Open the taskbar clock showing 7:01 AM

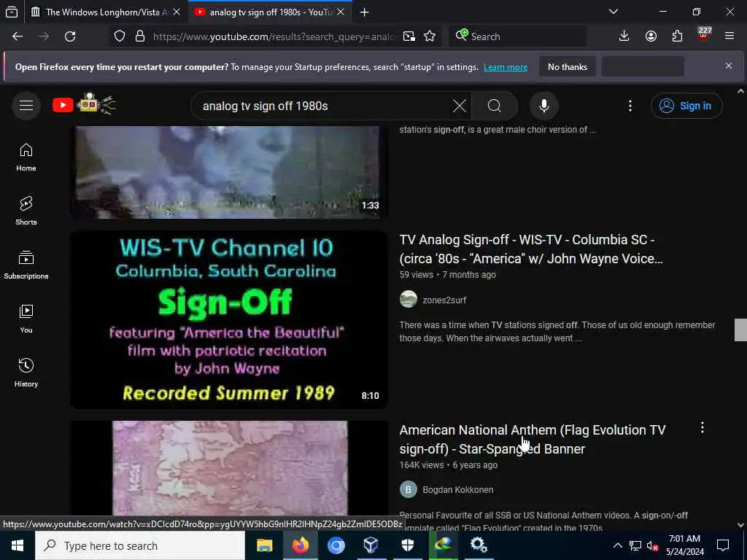point(684,545)
